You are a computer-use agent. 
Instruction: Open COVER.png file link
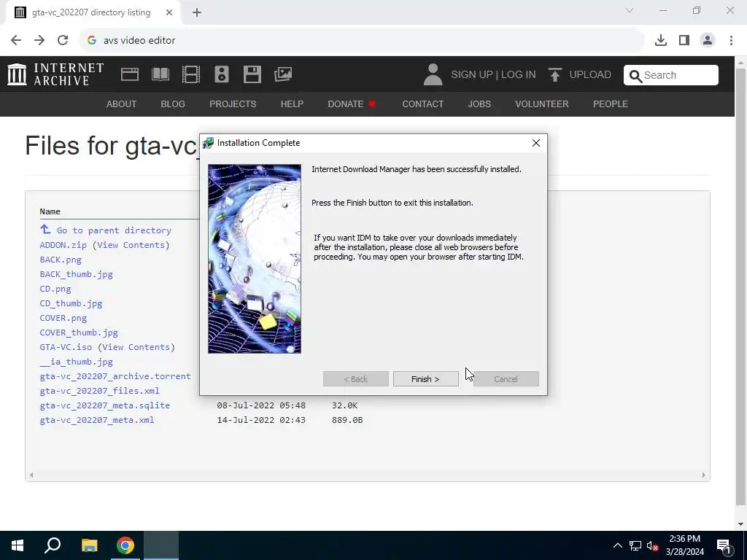[63, 318]
